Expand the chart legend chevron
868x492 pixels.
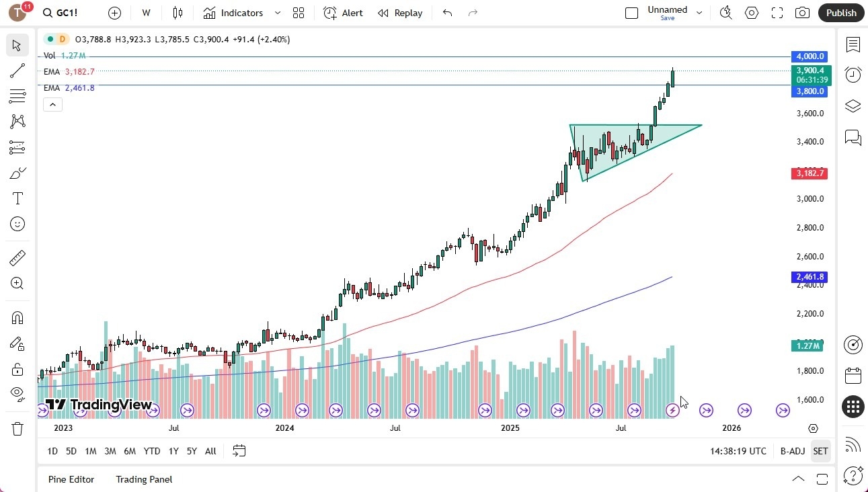52,104
